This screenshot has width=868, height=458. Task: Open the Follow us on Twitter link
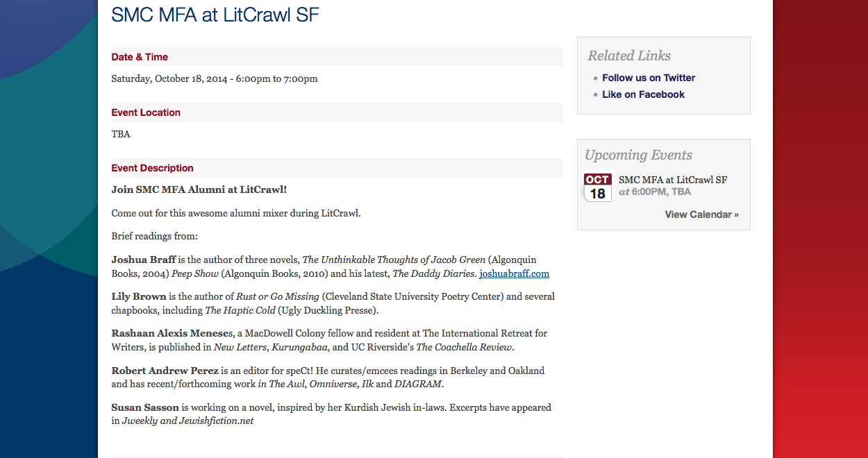click(x=649, y=78)
